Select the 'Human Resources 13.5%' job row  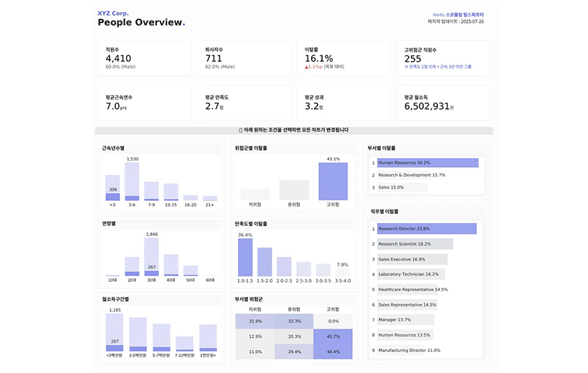(x=405, y=335)
